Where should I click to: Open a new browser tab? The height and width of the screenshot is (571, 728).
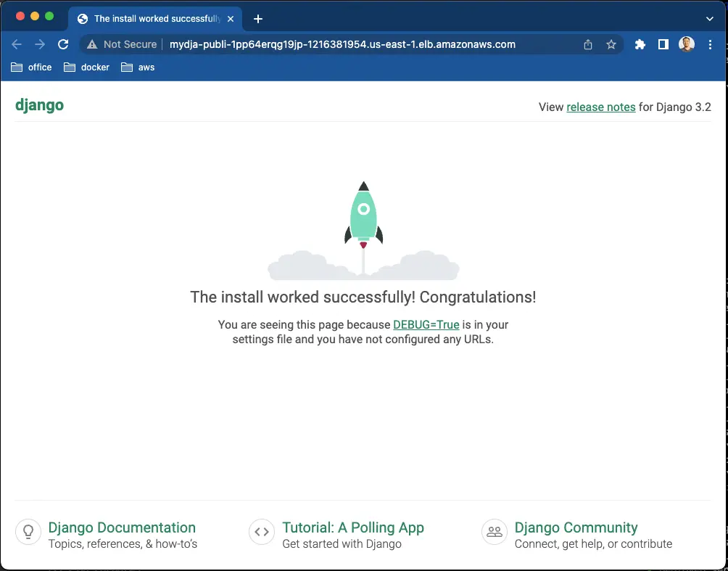tap(258, 19)
